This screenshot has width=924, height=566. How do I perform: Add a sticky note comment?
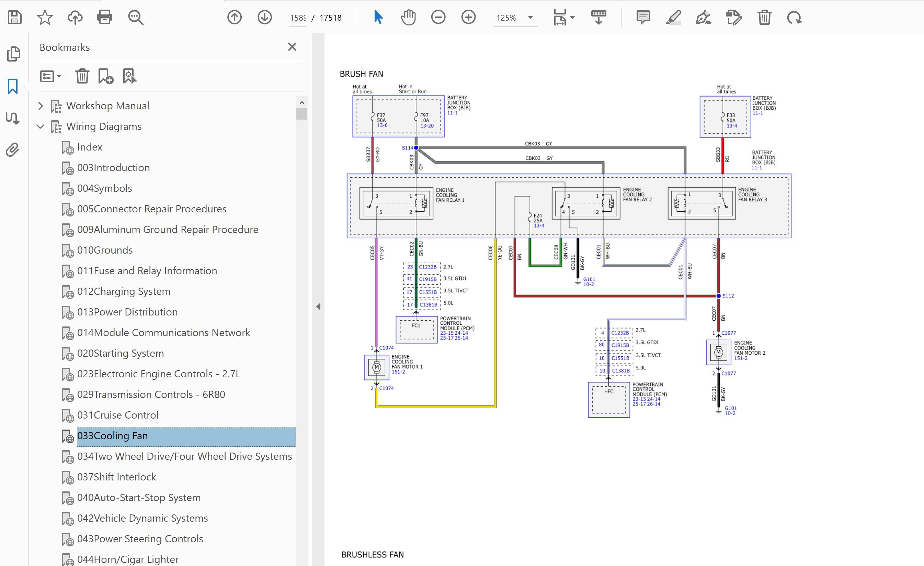(643, 17)
